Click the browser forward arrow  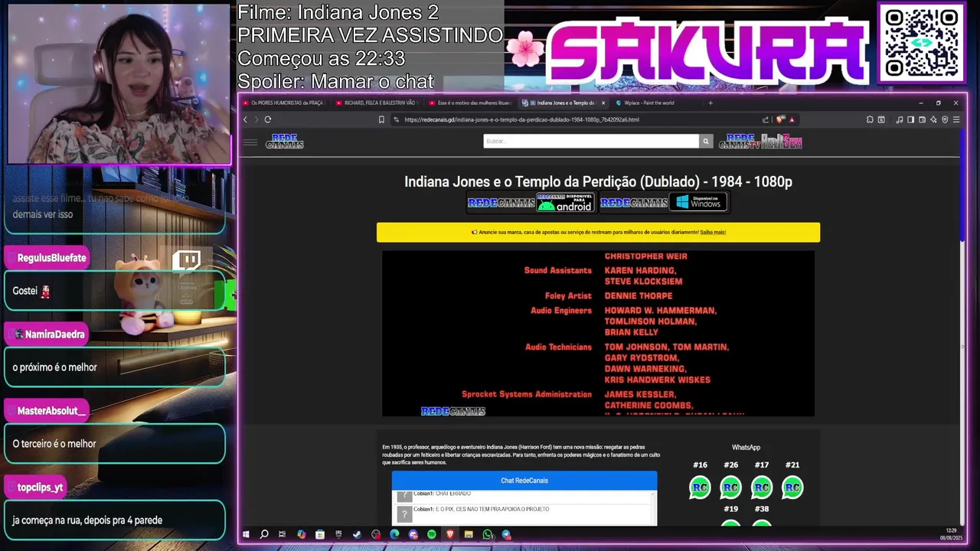click(x=256, y=119)
